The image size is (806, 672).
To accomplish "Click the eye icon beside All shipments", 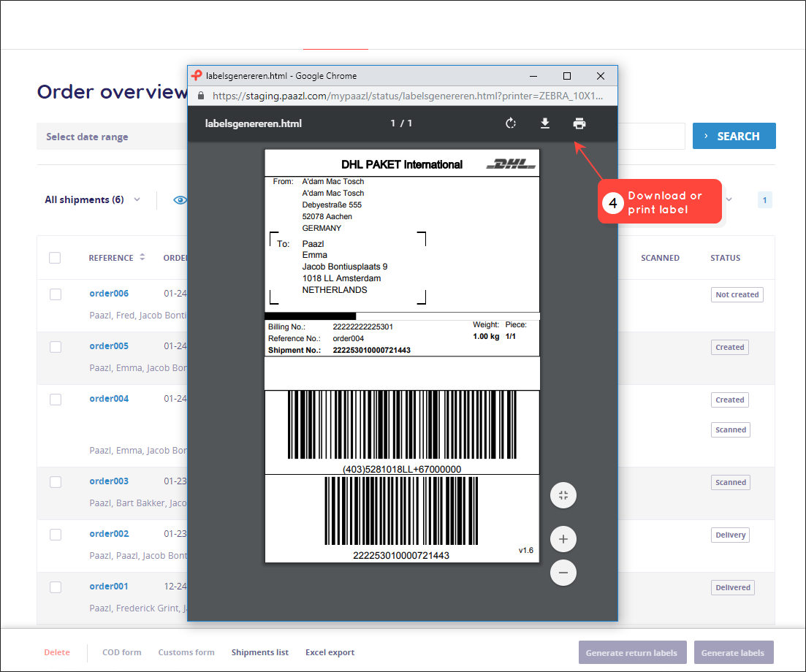I will (180, 200).
